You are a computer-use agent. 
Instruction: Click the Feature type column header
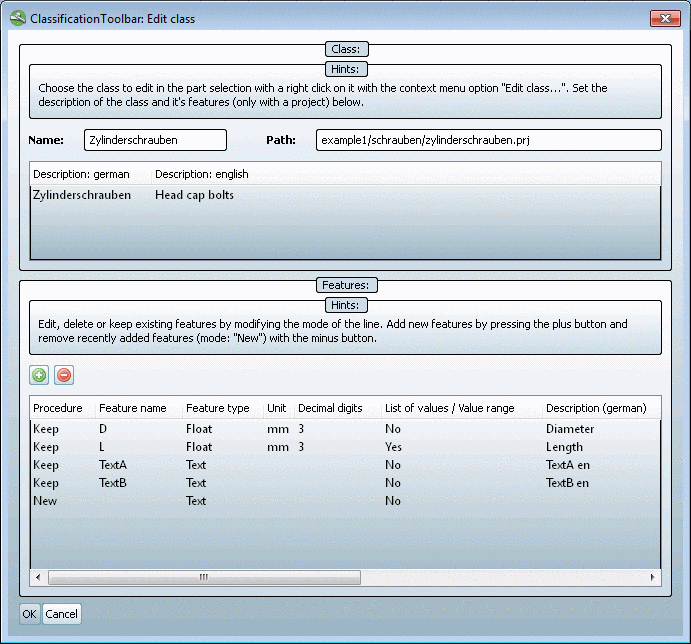click(223, 408)
